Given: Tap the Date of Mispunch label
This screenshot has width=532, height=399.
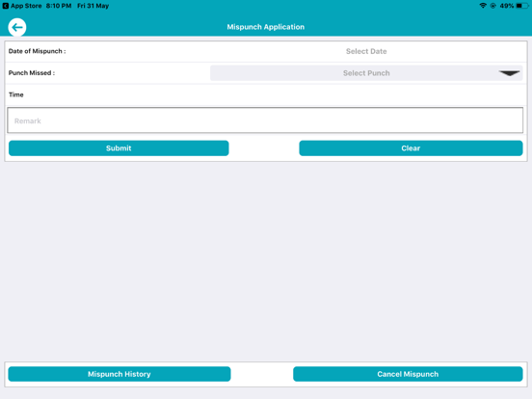Looking at the screenshot, I should point(37,51).
